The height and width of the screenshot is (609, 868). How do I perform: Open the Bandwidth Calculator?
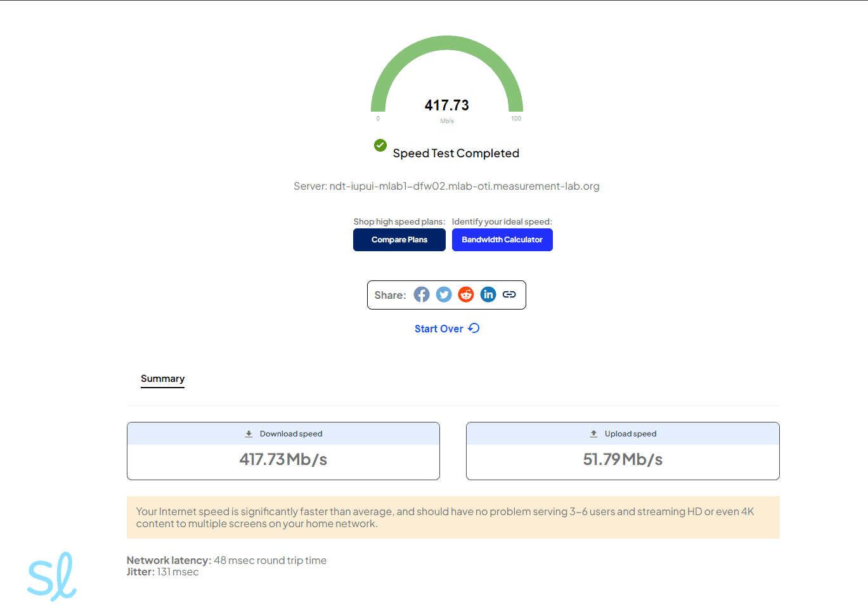tap(502, 240)
